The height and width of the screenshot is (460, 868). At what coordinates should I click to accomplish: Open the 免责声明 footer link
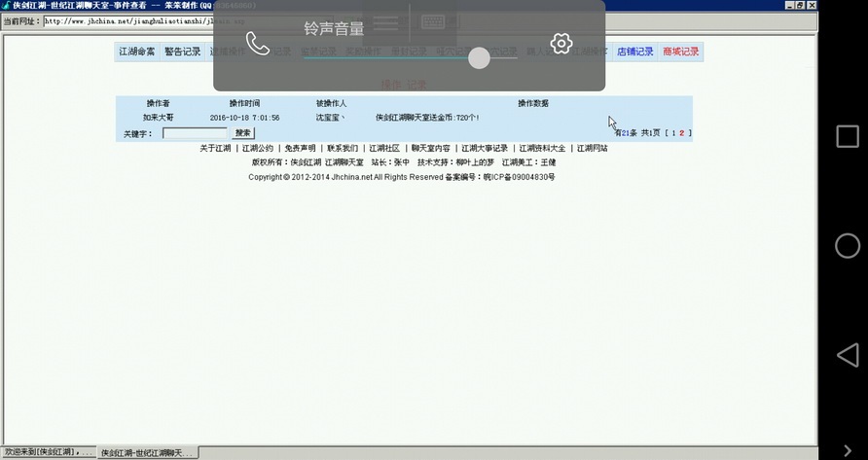(x=300, y=149)
